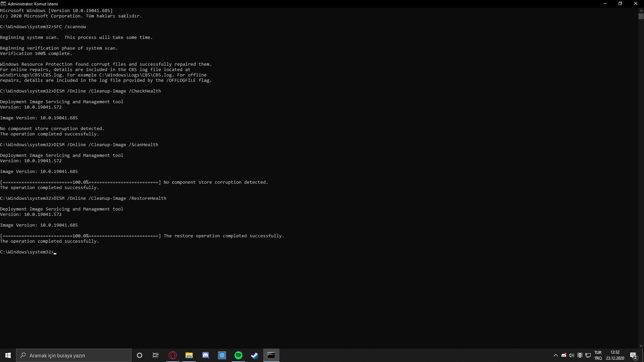Open the Discord taskbar icon
The width and height of the screenshot is (644, 362).
206,355
